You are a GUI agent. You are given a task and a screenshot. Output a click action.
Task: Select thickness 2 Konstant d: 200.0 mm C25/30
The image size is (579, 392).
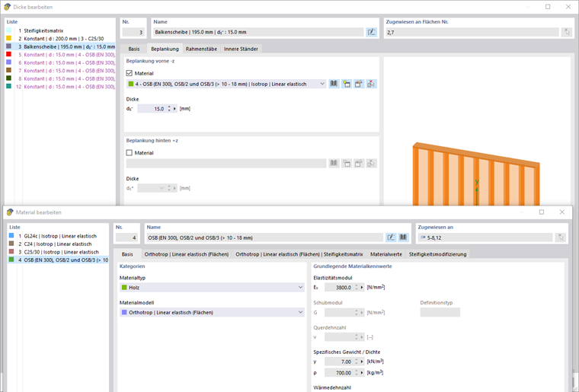(x=60, y=38)
